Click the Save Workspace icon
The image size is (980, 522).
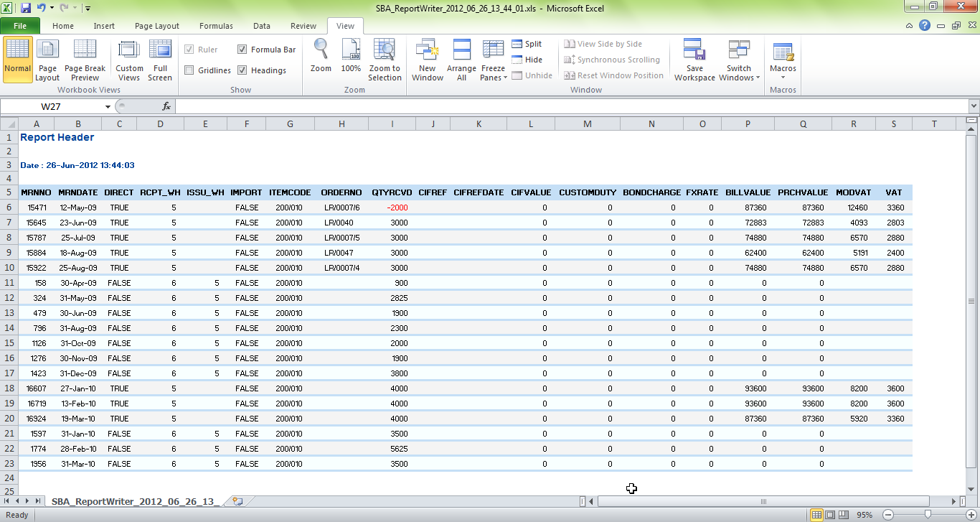click(x=694, y=60)
